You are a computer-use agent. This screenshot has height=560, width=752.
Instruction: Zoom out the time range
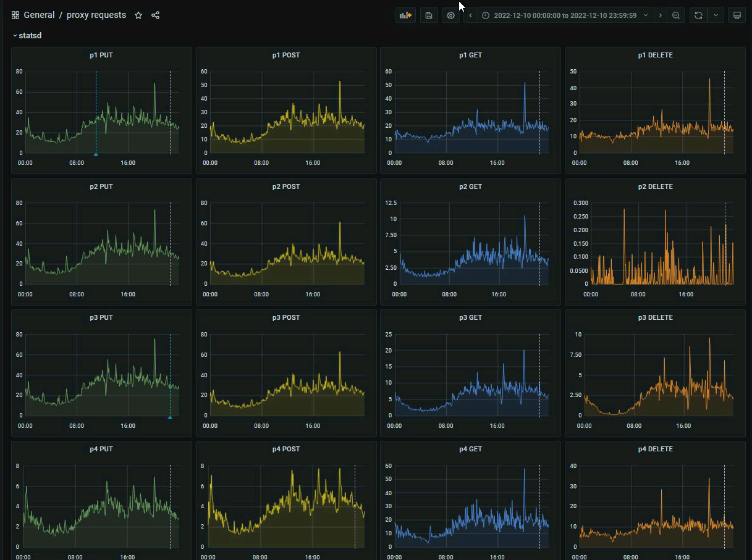(x=676, y=15)
